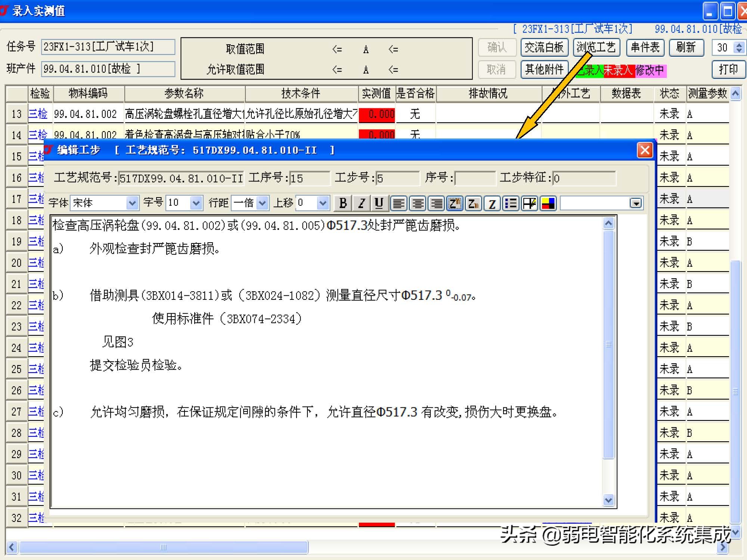This screenshot has height=560, width=747.
Task: Click the 其他附件 button
Action: [x=544, y=69]
